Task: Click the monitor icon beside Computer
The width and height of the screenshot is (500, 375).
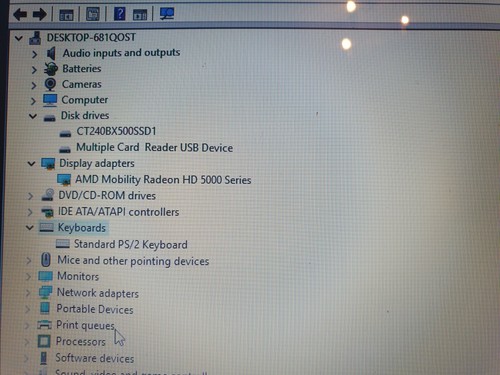Action: click(x=50, y=100)
